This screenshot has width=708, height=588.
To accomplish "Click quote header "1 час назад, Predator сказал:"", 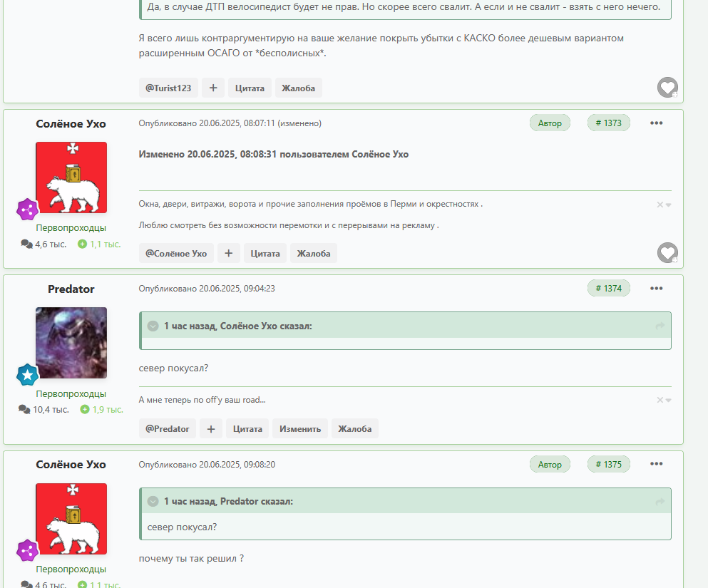I will tap(228, 501).
